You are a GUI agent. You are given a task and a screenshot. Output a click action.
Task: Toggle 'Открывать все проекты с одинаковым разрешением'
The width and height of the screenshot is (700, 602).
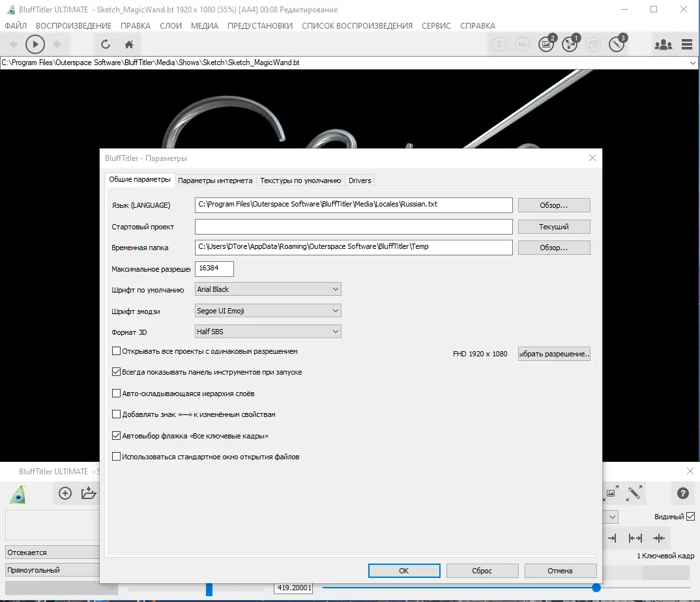(116, 351)
